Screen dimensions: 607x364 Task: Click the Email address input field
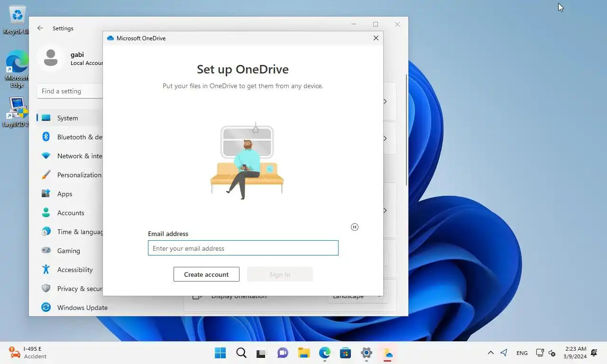click(243, 248)
